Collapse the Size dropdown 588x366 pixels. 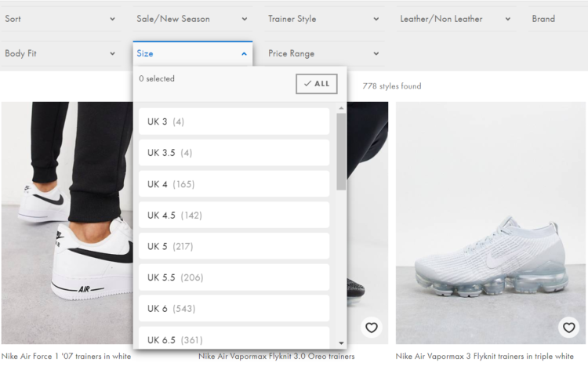pyautogui.click(x=192, y=53)
